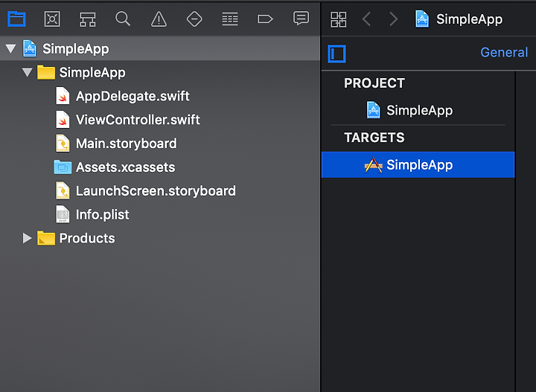Open the Debug navigator lines icon
This screenshot has height=392, width=536.
point(230,19)
